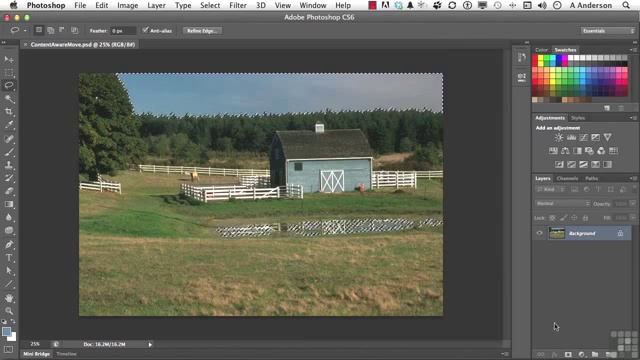Choose New selection mode in options bar
640x360 pixels.
coord(39,30)
